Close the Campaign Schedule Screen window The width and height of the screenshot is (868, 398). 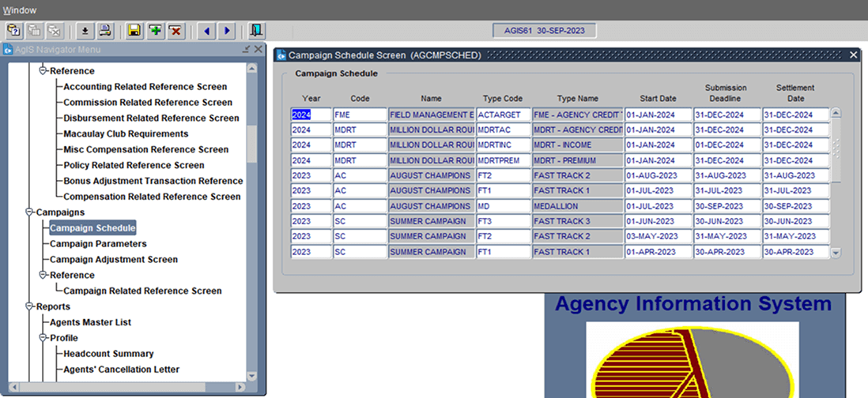(x=853, y=54)
